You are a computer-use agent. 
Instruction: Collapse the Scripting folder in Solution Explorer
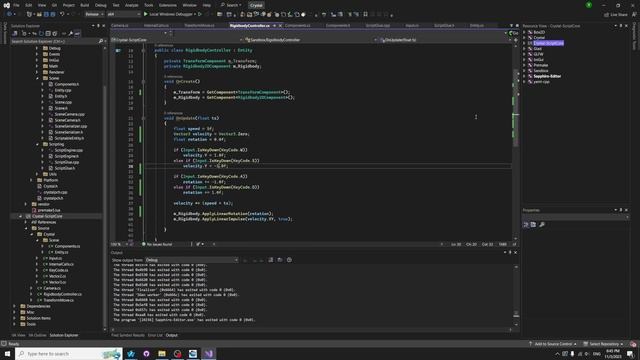point(37,144)
